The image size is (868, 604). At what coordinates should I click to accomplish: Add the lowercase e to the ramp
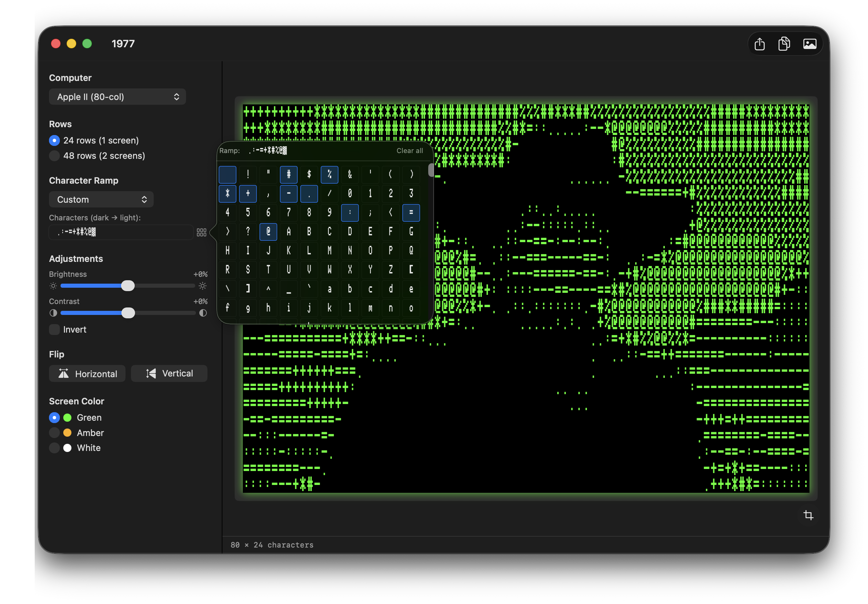(x=411, y=289)
